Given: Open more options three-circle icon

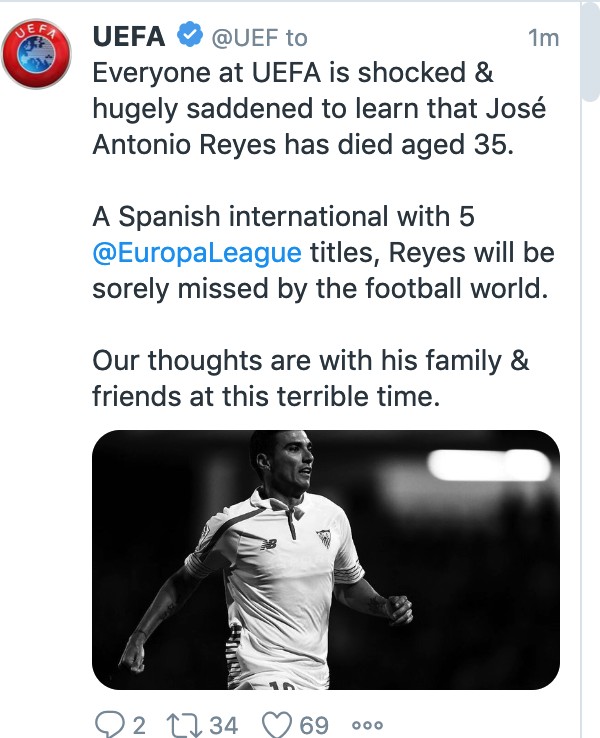Looking at the screenshot, I should pos(368,724).
